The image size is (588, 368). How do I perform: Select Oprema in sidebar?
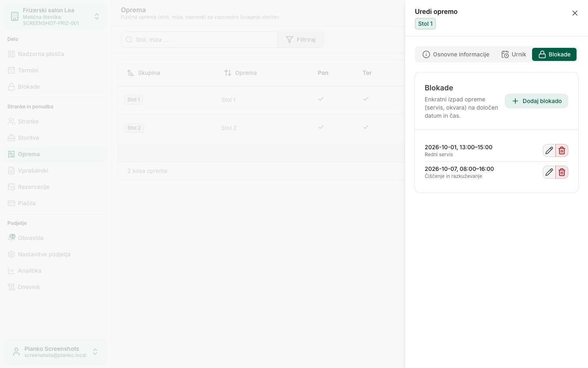click(x=56, y=154)
